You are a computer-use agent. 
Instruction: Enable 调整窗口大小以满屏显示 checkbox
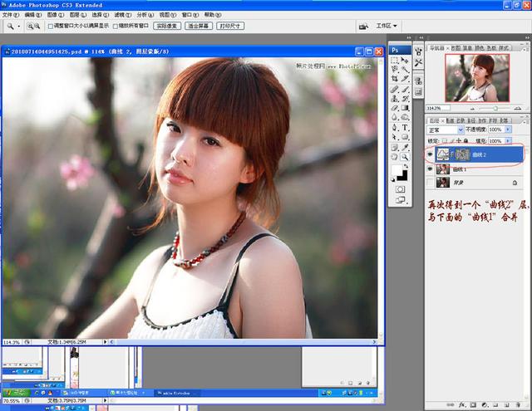(52, 27)
